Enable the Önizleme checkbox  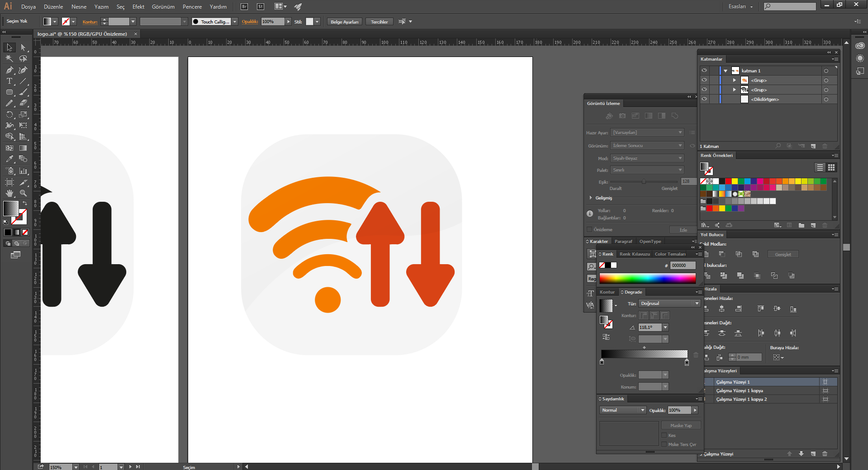click(589, 229)
